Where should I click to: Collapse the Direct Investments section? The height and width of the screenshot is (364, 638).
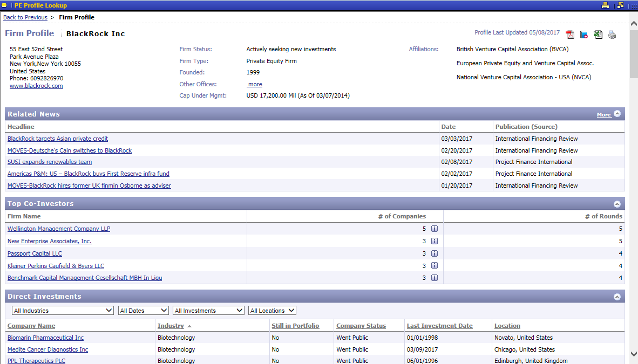617,297
